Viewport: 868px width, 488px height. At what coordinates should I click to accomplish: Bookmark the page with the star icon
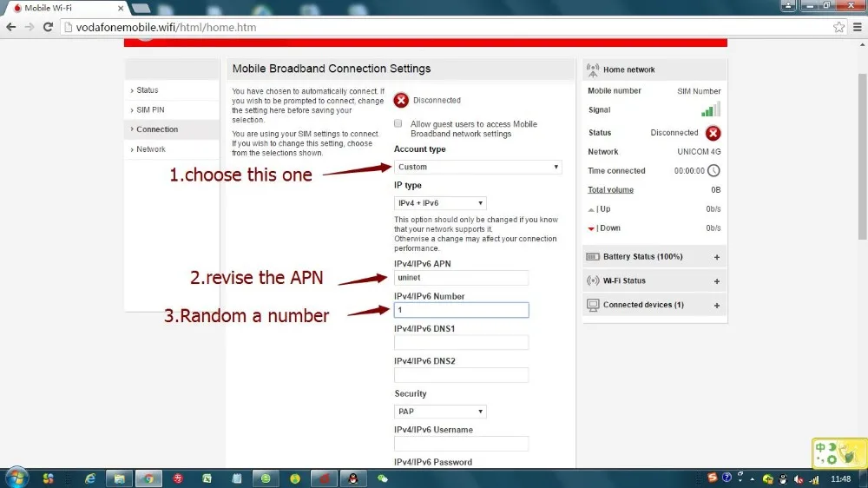838,27
